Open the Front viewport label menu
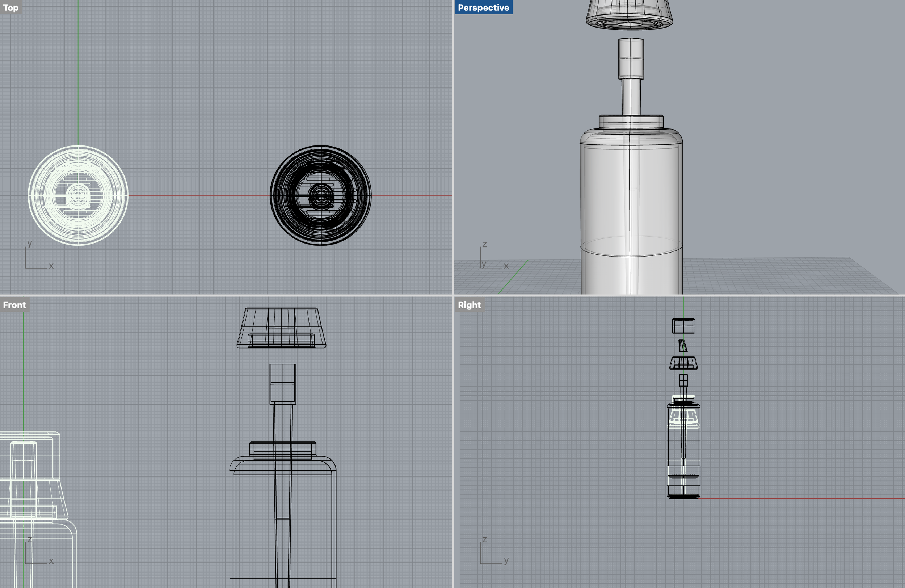905x588 pixels. (x=14, y=305)
